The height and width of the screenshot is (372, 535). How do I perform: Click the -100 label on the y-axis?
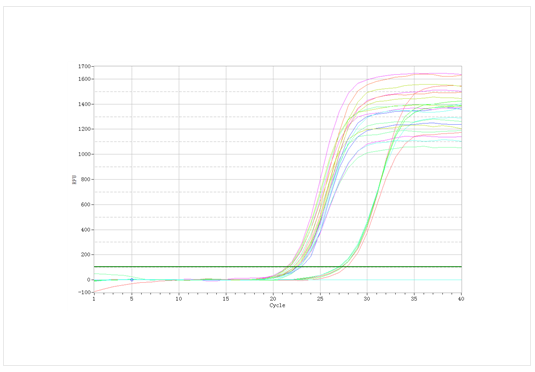[84, 292]
